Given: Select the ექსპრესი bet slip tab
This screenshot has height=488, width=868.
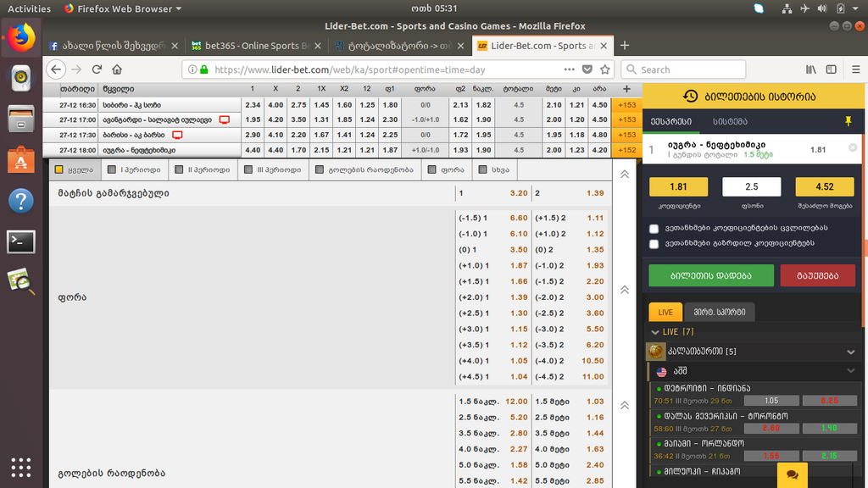Looking at the screenshot, I should (671, 122).
